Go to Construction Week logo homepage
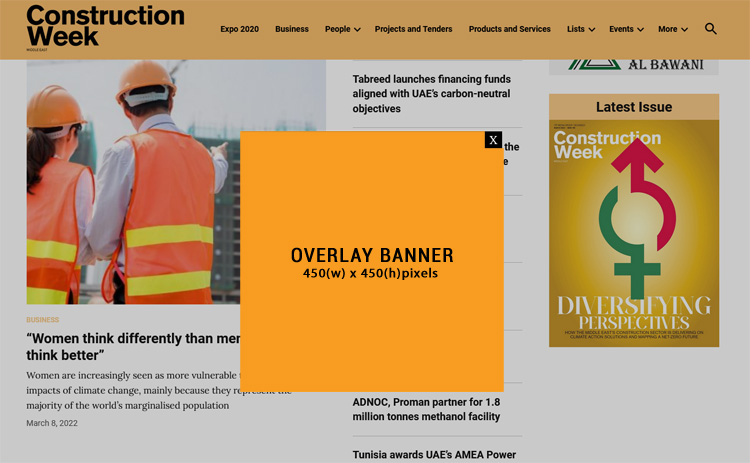This screenshot has width=750, height=463. (x=105, y=27)
